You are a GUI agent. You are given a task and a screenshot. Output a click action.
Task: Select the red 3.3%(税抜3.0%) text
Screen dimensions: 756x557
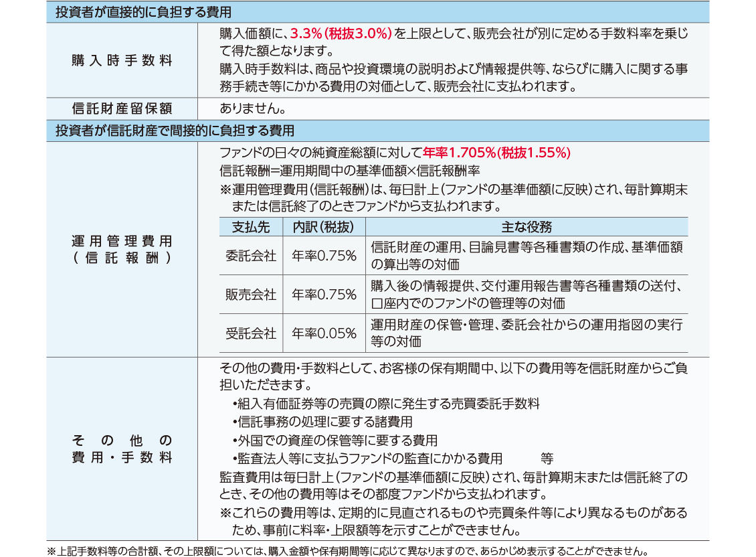tap(341, 33)
